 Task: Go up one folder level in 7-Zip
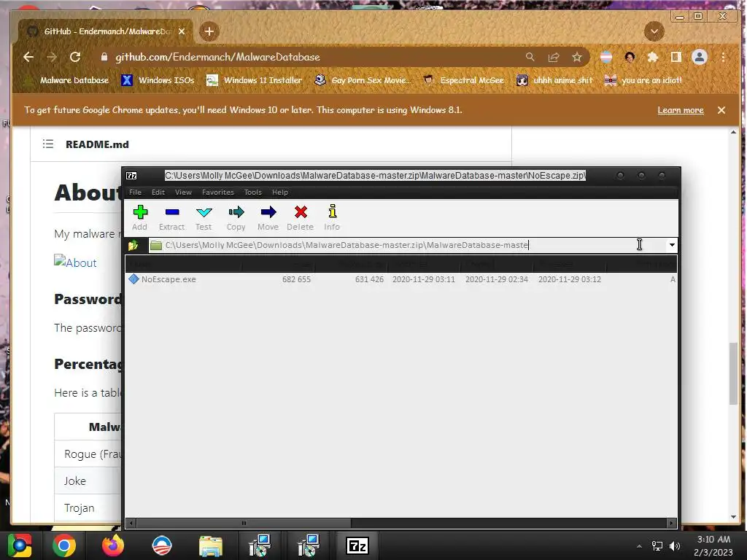click(133, 245)
